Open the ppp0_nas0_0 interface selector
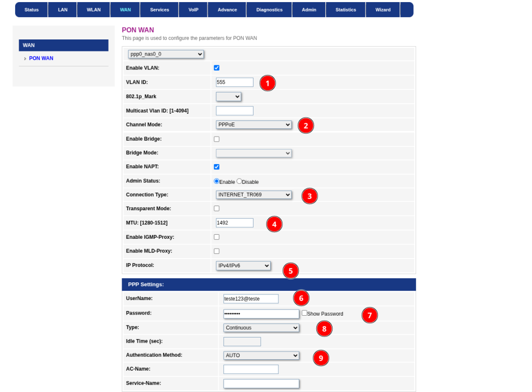532x392 pixels. point(166,54)
